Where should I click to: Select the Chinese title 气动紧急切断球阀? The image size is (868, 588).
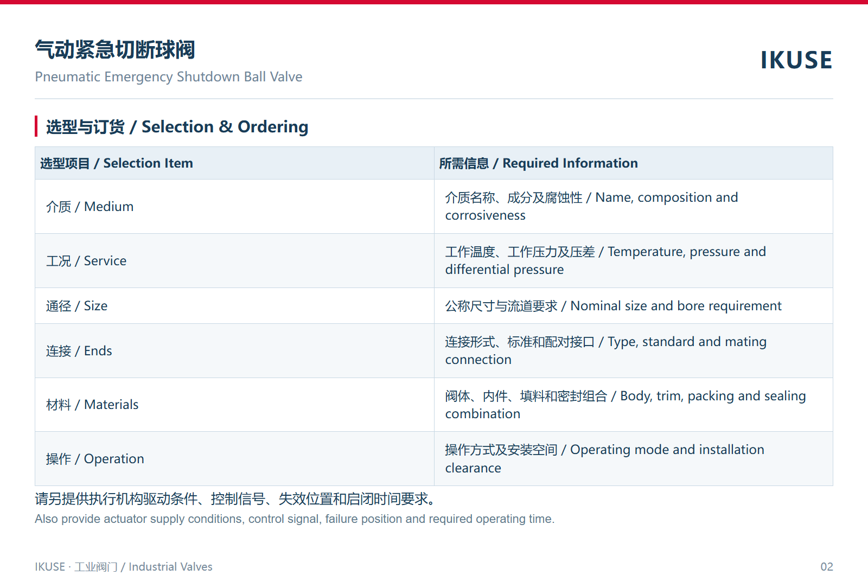pyautogui.click(x=115, y=49)
